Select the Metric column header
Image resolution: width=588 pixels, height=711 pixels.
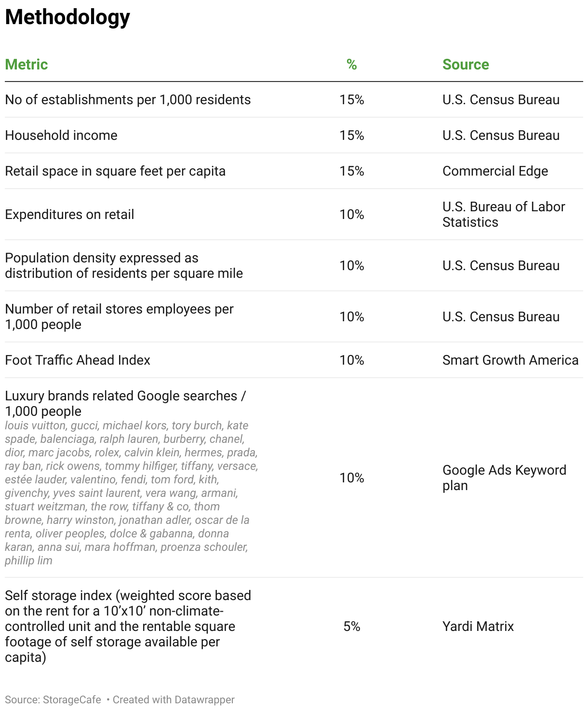point(27,64)
